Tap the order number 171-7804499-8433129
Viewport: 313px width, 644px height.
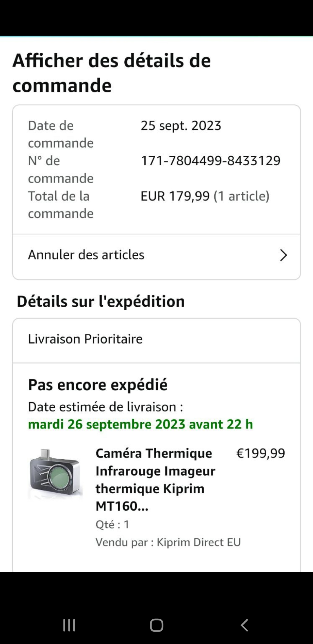click(x=210, y=161)
